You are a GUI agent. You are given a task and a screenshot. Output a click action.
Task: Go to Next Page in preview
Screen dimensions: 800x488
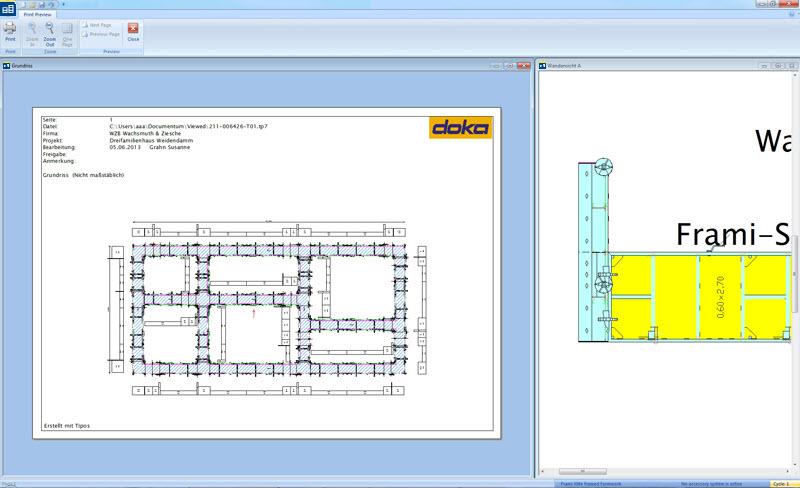click(x=99, y=24)
